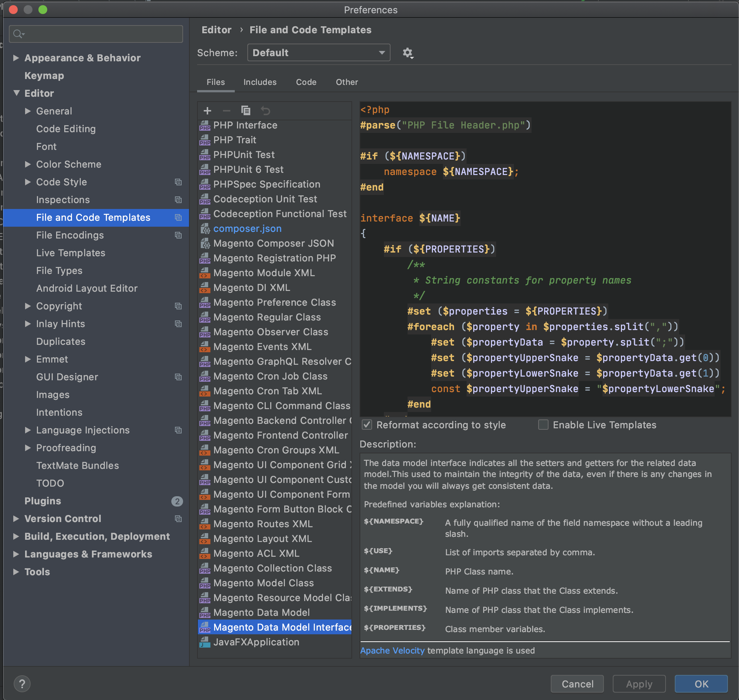Viewport: 739px width, 700px height.
Task: Open the Apache Velocity link
Action: (392, 651)
